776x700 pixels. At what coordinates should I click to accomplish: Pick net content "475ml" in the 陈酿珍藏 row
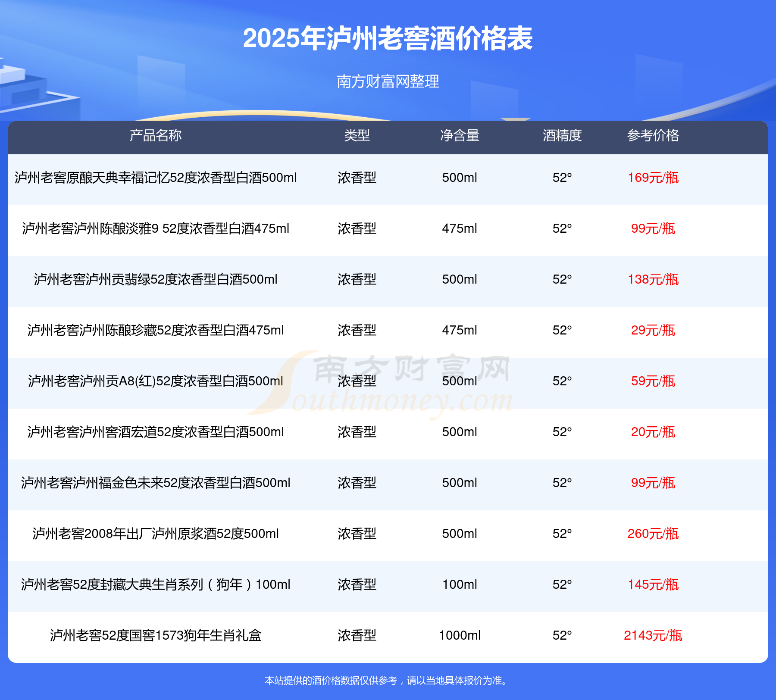460,330
